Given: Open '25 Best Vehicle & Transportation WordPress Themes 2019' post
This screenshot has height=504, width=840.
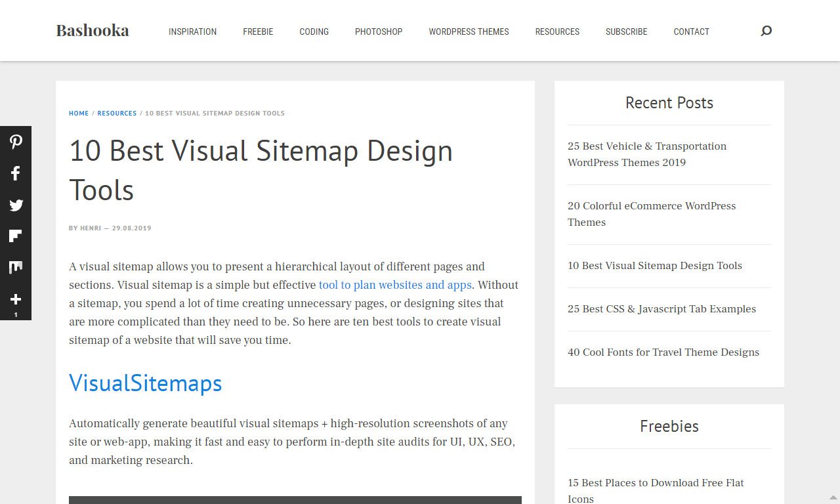Looking at the screenshot, I should pos(647,154).
